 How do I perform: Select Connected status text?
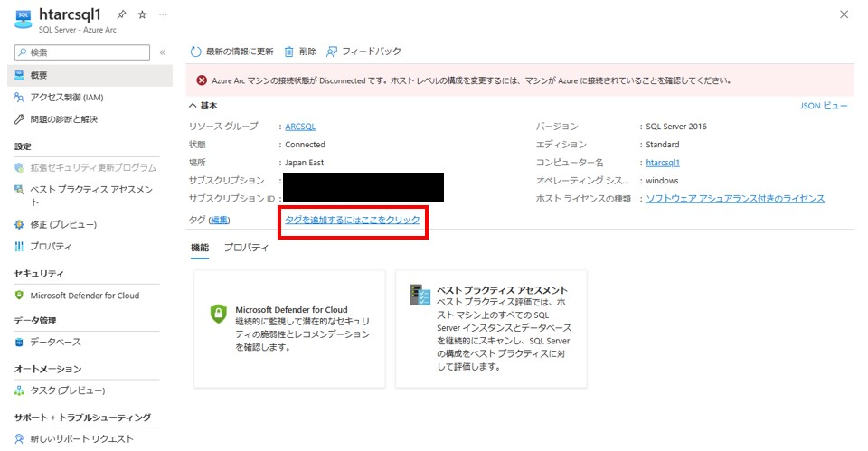[x=305, y=145]
